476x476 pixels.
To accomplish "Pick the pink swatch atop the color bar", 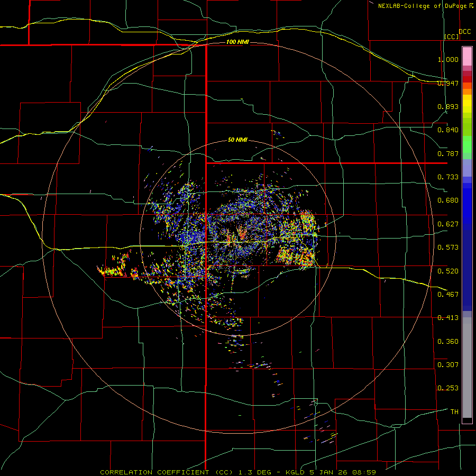I will pos(467,57).
